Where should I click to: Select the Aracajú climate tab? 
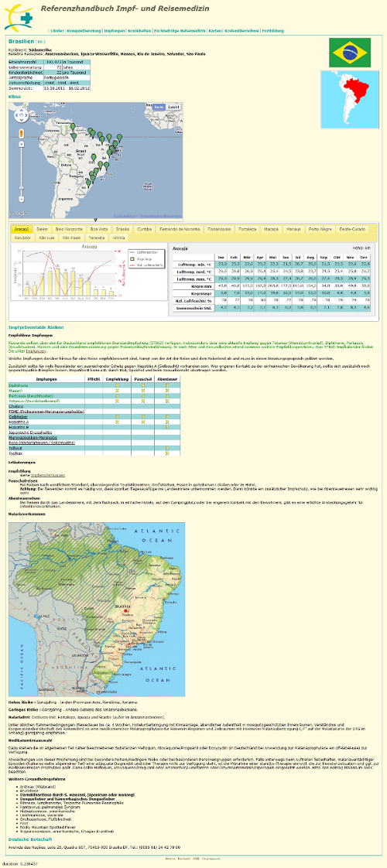[22, 229]
